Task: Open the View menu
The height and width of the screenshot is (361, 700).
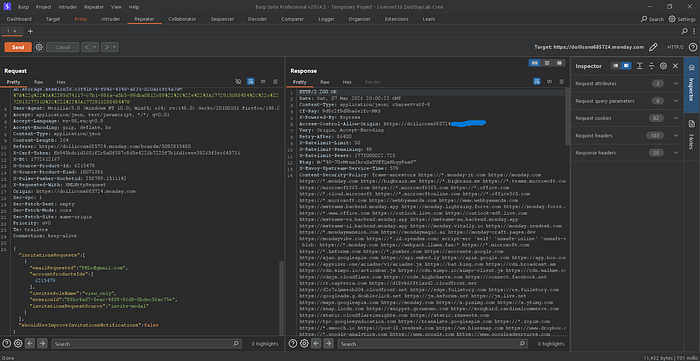Action: [116, 7]
